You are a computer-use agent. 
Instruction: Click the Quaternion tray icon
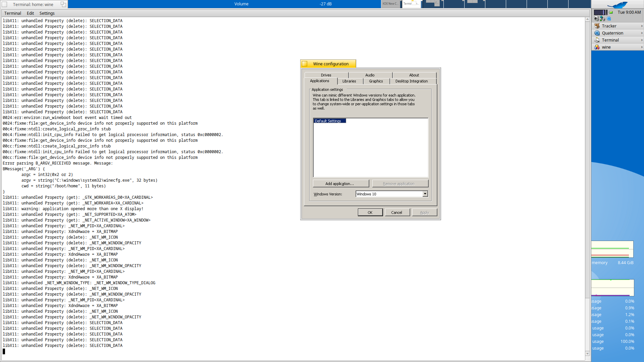[609, 19]
